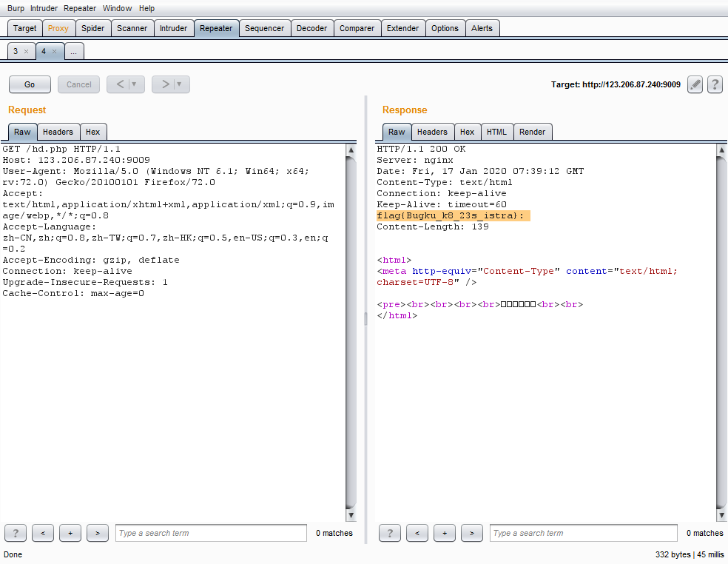Expand the back history dropdown arrow
The height and width of the screenshot is (564, 728).
point(134,84)
